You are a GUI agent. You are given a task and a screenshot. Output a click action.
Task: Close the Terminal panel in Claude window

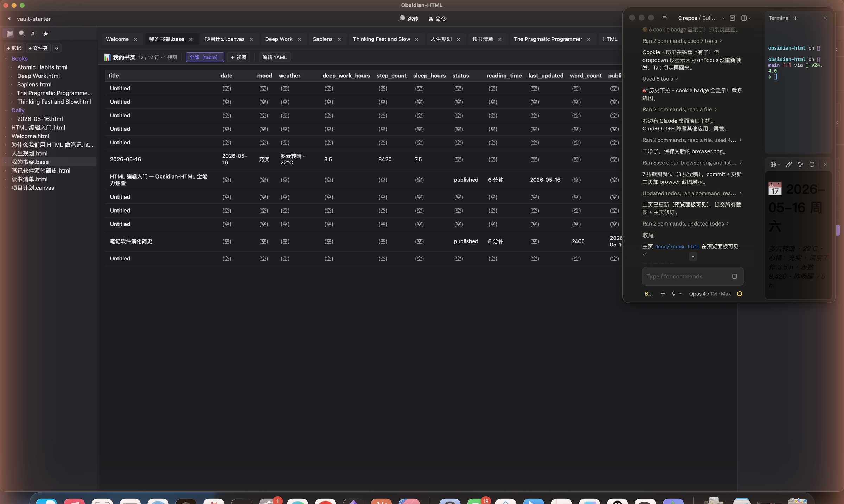pos(825,18)
